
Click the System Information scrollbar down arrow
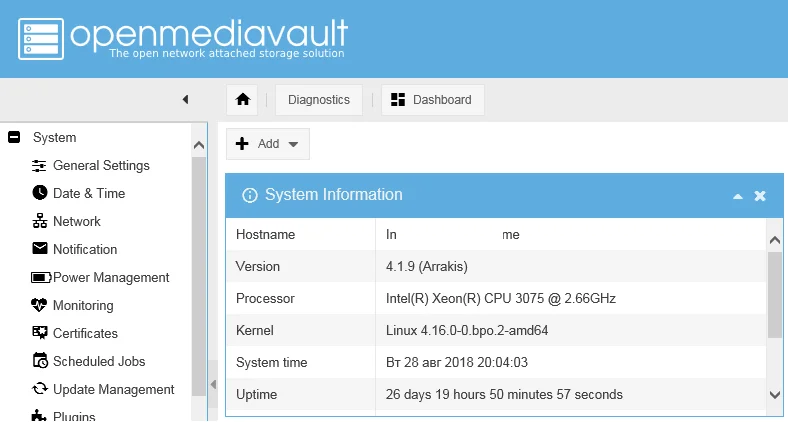click(x=775, y=395)
